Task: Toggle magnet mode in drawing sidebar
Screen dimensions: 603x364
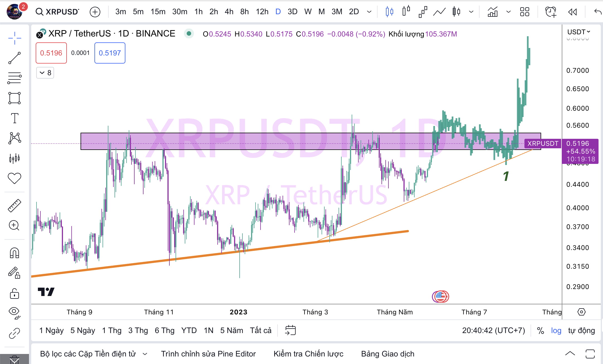Action: 14,252
